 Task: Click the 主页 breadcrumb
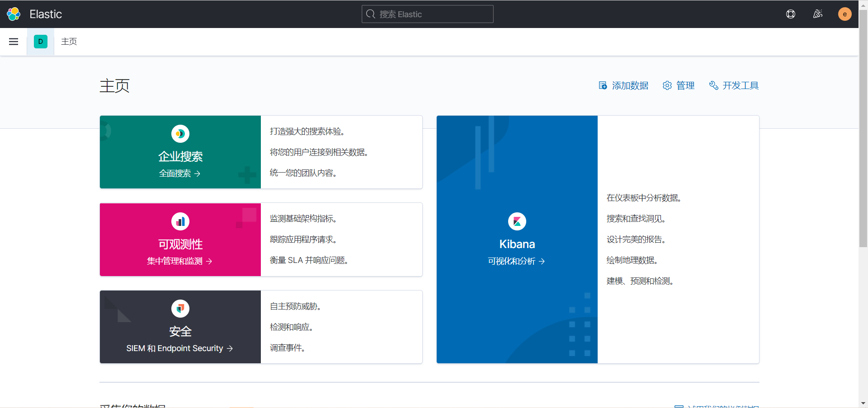pos(69,42)
